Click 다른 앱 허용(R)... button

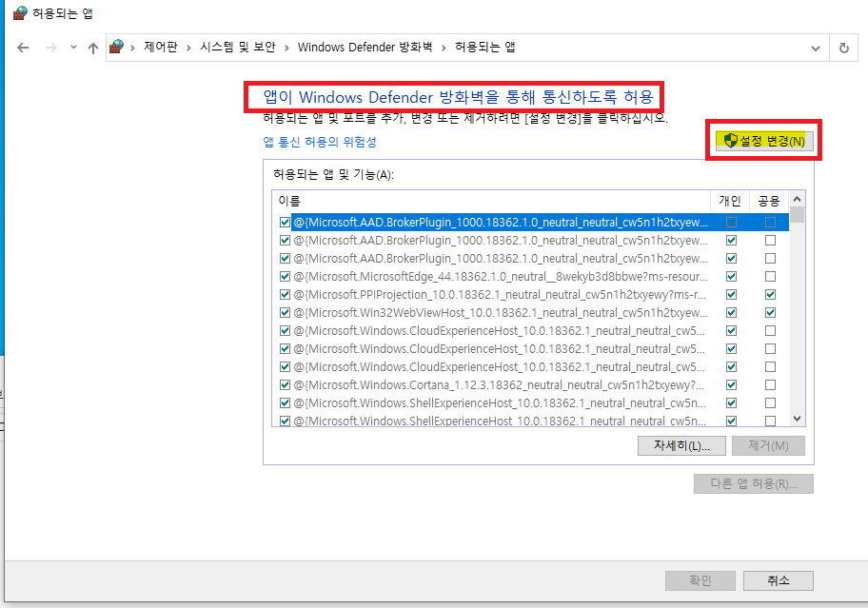click(x=754, y=484)
